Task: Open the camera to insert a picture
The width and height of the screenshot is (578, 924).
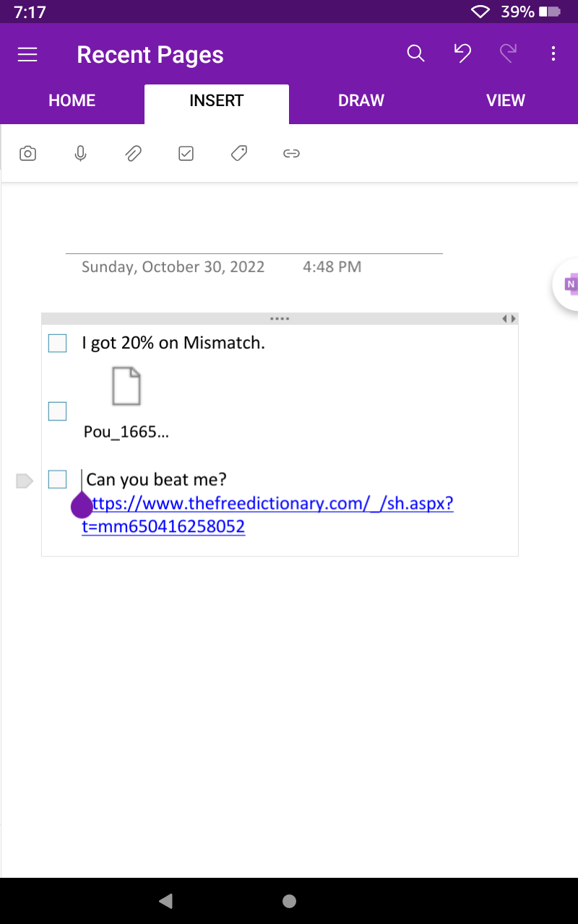Action: coord(27,153)
